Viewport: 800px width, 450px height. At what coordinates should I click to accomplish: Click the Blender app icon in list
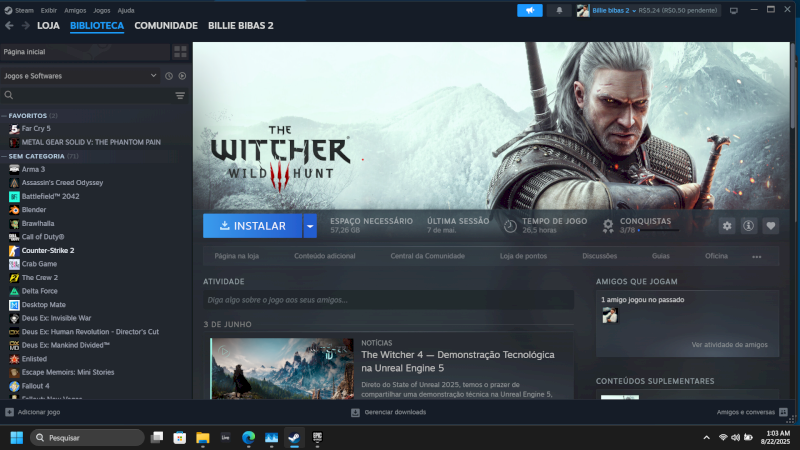[14, 210]
